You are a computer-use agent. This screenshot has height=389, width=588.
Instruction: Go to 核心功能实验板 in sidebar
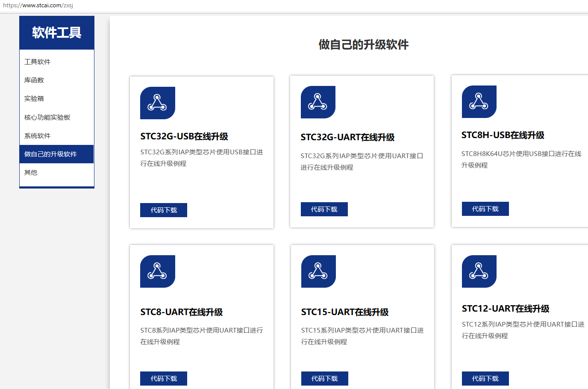pos(56,117)
